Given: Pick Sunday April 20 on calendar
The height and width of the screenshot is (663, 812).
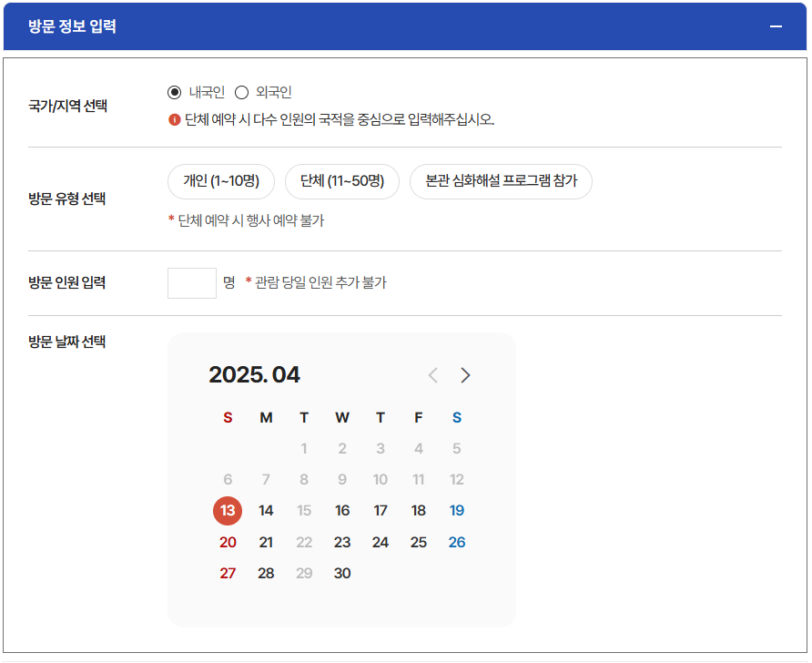Looking at the screenshot, I should 228,542.
